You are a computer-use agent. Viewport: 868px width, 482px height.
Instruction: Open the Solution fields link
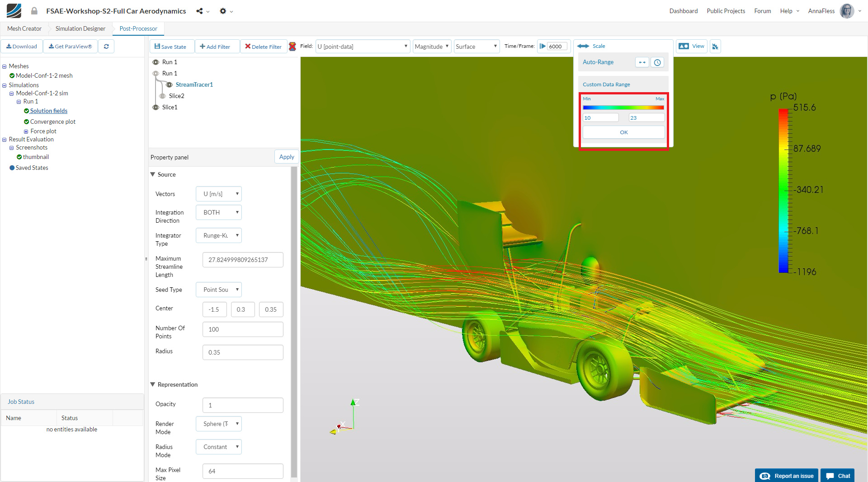pos(48,111)
